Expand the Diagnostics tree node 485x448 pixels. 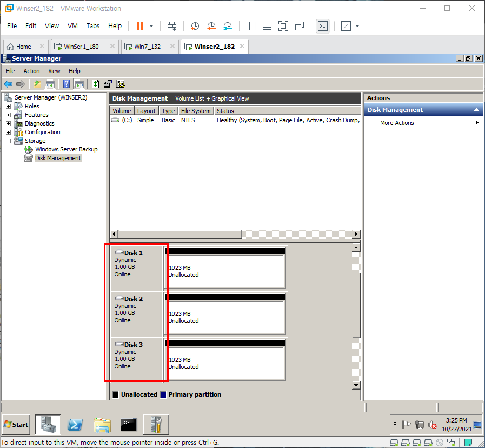[x=8, y=123]
